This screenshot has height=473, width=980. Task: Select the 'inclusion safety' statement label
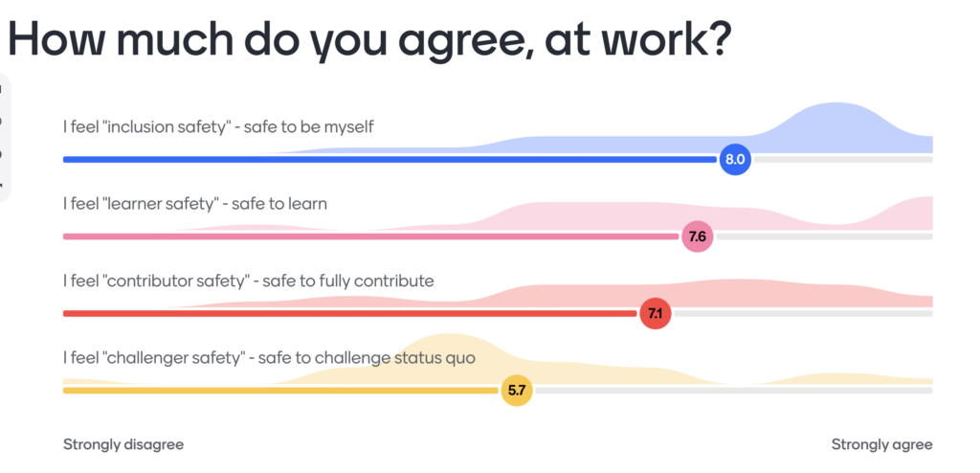218,127
